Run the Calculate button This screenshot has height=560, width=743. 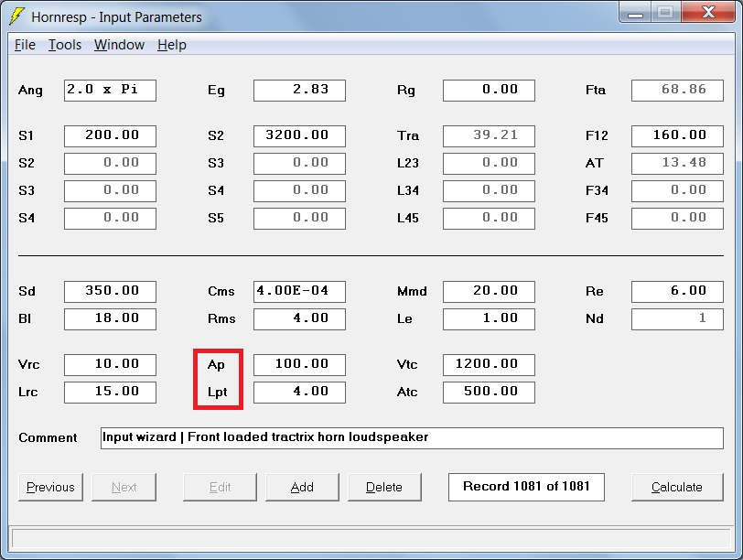coord(677,487)
